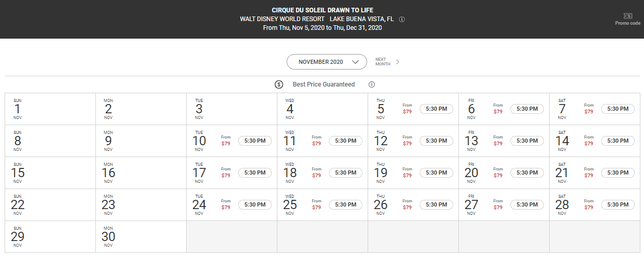Viewport: 644px width, 257px height.
Task: Pick 5:30 PM show on Tuesday Nov 10
Action: click(255, 141)
